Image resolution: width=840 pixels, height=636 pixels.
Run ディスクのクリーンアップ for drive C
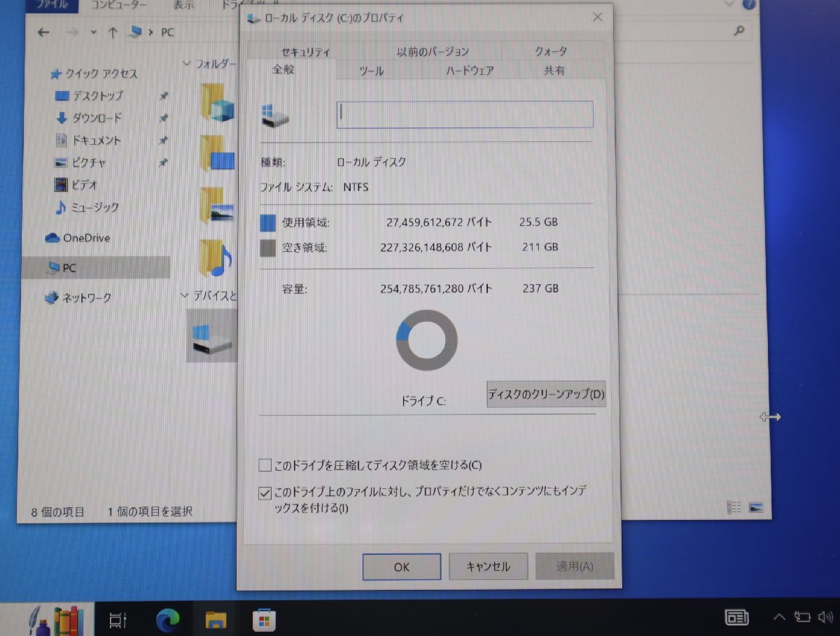(x=547, y=395)
